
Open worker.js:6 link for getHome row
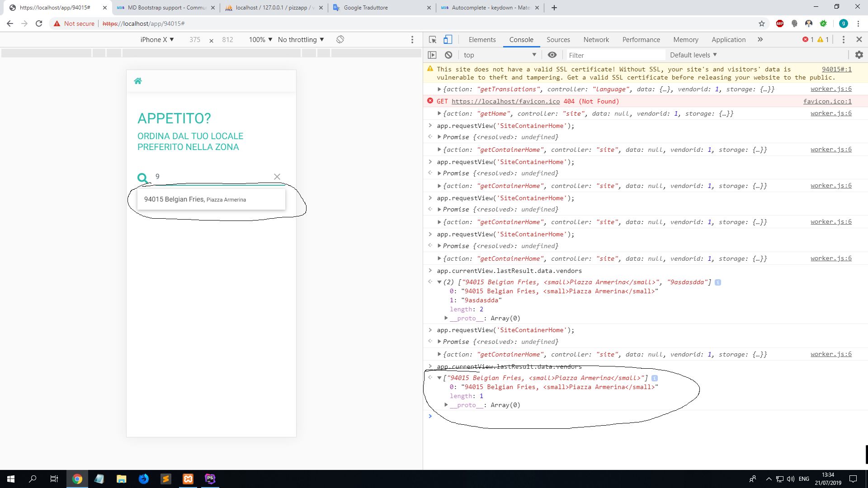click(x=831, y=113)
